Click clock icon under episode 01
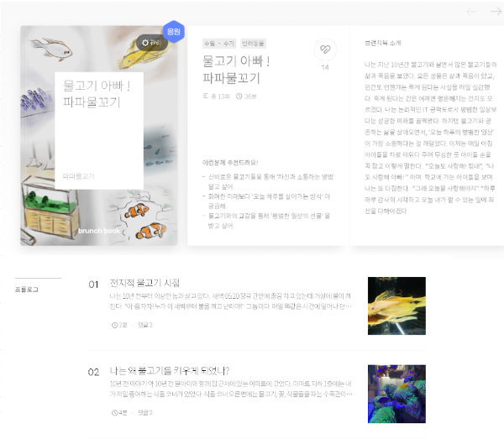The width and height of the screenshot is (504, 439). point(114,325)
